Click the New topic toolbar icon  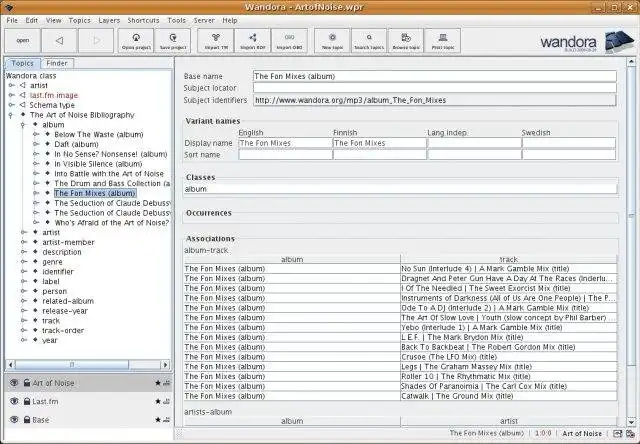coord(332,41)
